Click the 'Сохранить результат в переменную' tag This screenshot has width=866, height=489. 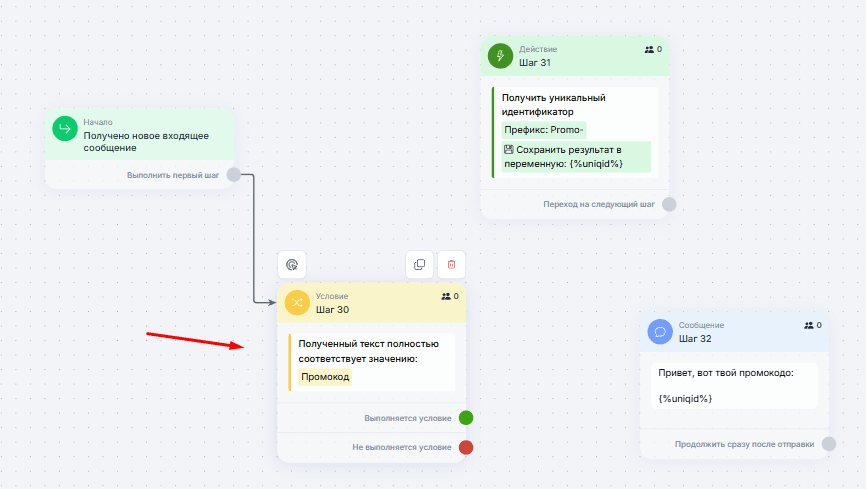pos(576,157)
